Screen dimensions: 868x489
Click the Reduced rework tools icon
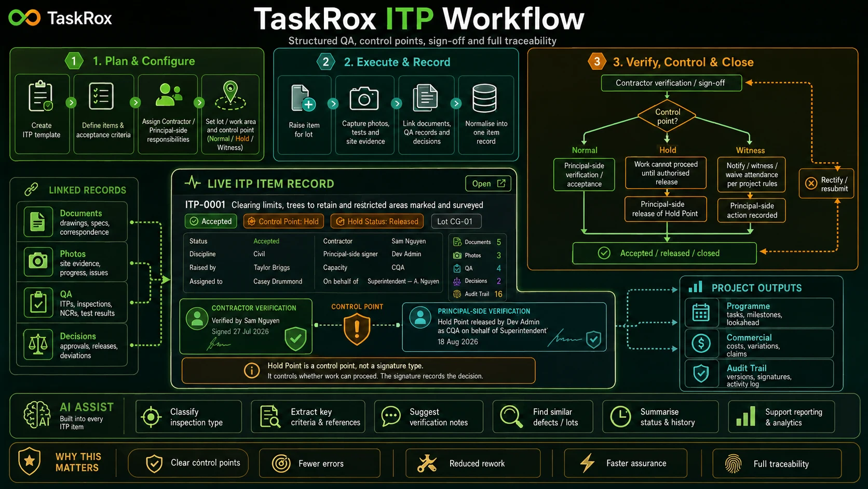point(427,463)
